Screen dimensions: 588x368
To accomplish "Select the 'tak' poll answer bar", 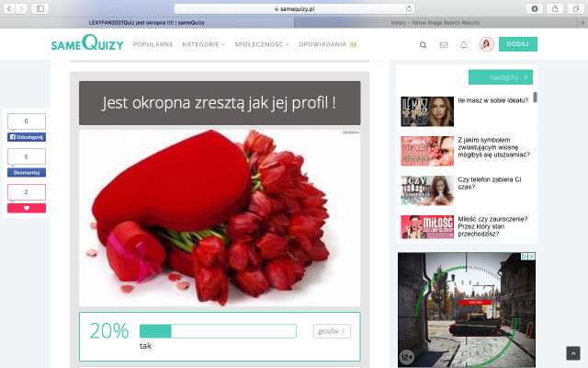I will (218, 331).
